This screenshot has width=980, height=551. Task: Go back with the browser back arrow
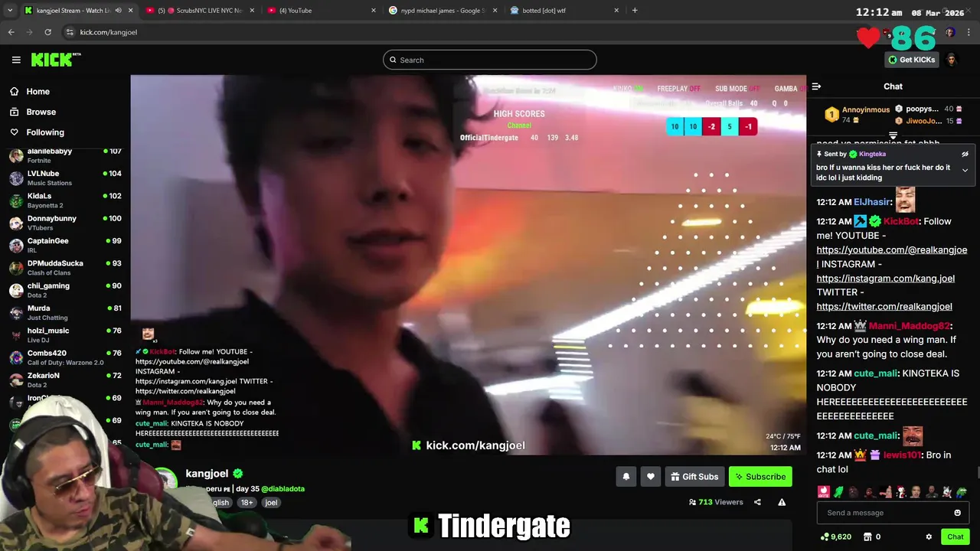pyautogui.click(x=11, y=32)
